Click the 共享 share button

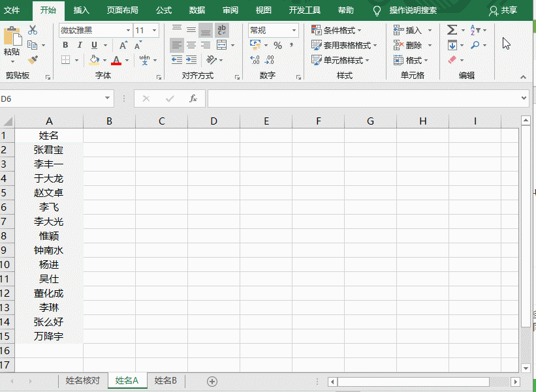tap(503, 10)
